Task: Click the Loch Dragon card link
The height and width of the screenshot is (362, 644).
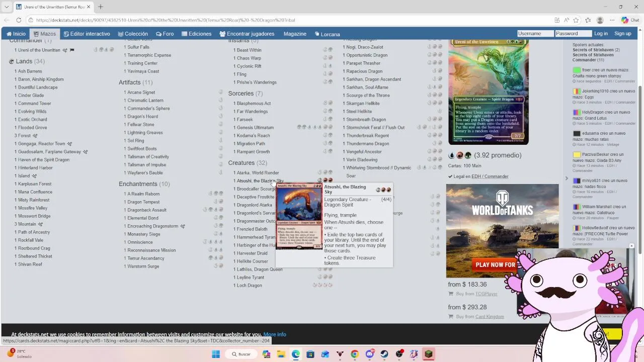Action: (x=249, y=286)
